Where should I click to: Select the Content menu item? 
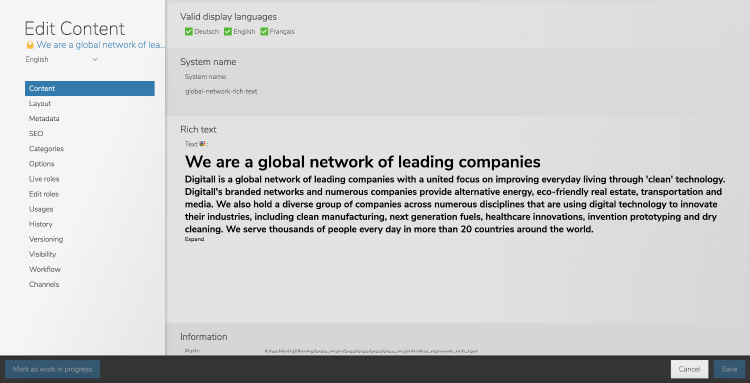[x=89, y=88]
